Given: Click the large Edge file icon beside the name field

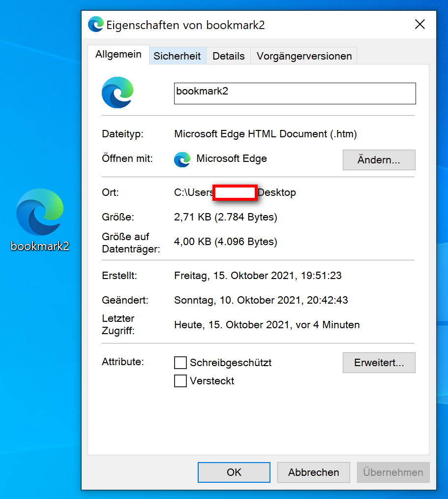Looking at the screenshot, I should 118,93.
